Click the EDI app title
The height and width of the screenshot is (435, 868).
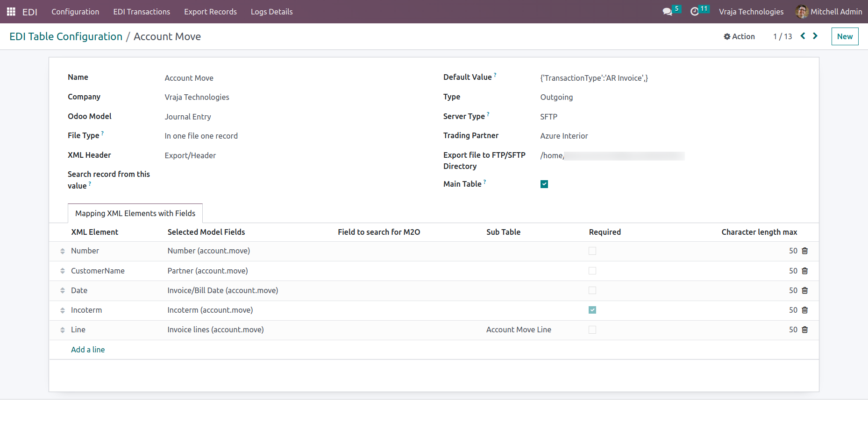pyautogui.click(x=30, y=12)
